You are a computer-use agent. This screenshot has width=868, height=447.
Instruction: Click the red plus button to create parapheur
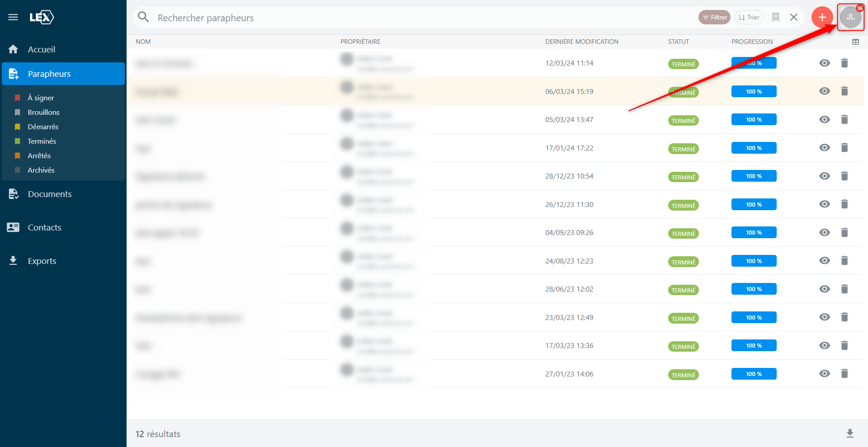coord(821,18)
